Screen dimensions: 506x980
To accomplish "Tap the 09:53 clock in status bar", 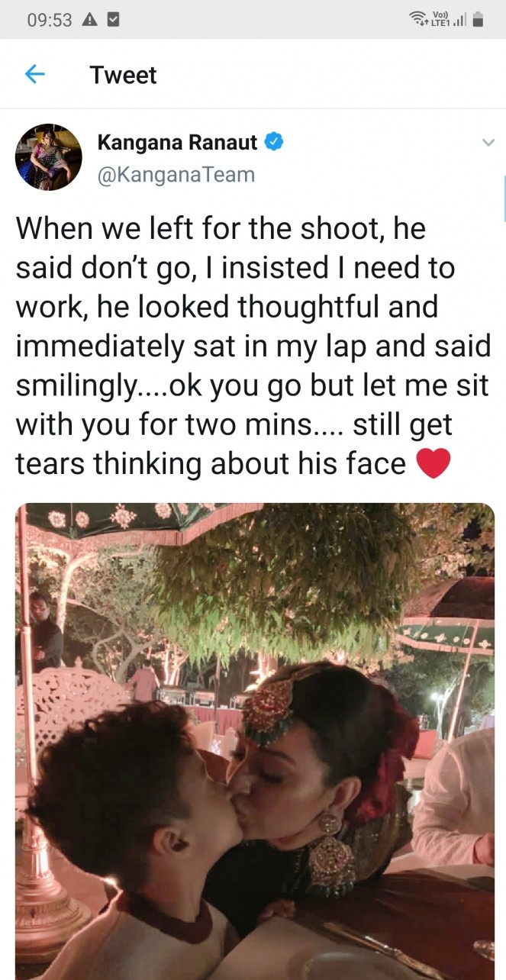I will click(48, 21).
